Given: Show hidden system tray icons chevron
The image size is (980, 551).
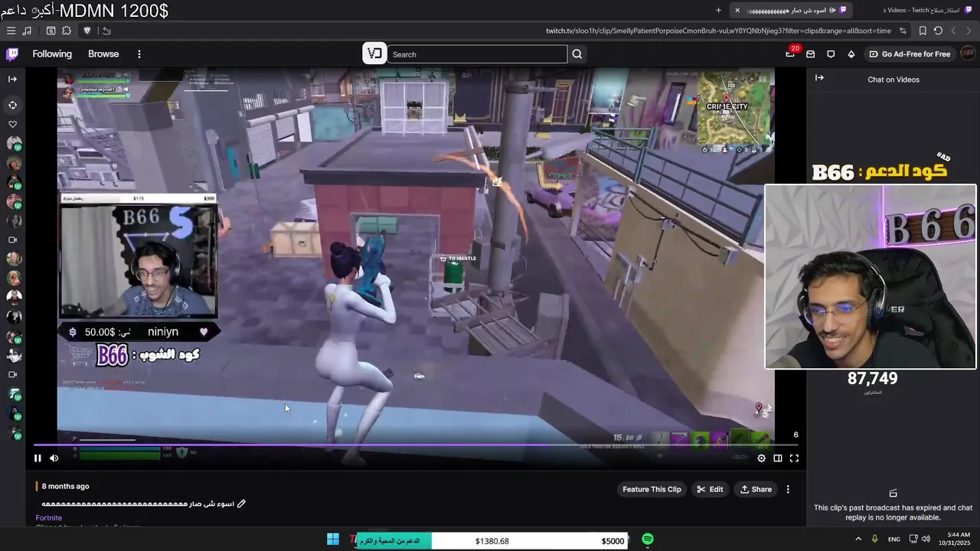Looking at the screenshot, I should [858, 540].
